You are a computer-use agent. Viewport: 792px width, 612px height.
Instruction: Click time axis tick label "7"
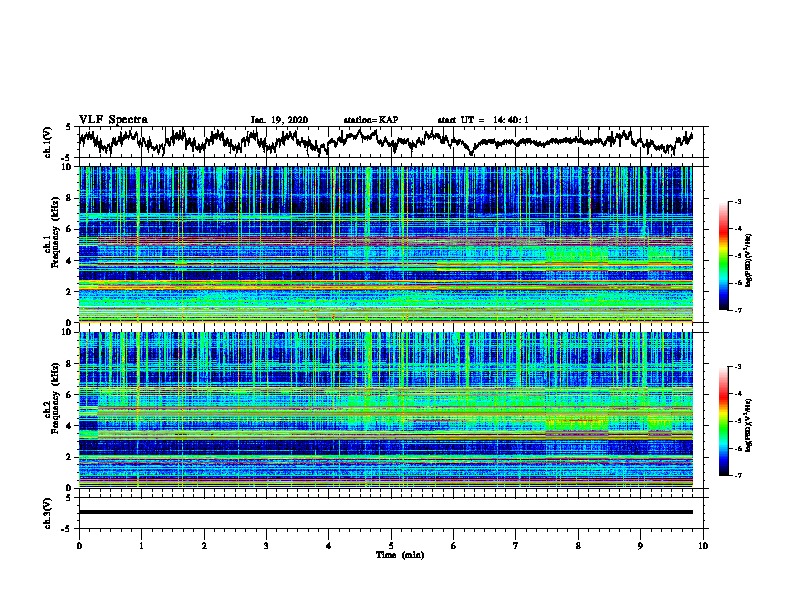(x=516, y=546)
